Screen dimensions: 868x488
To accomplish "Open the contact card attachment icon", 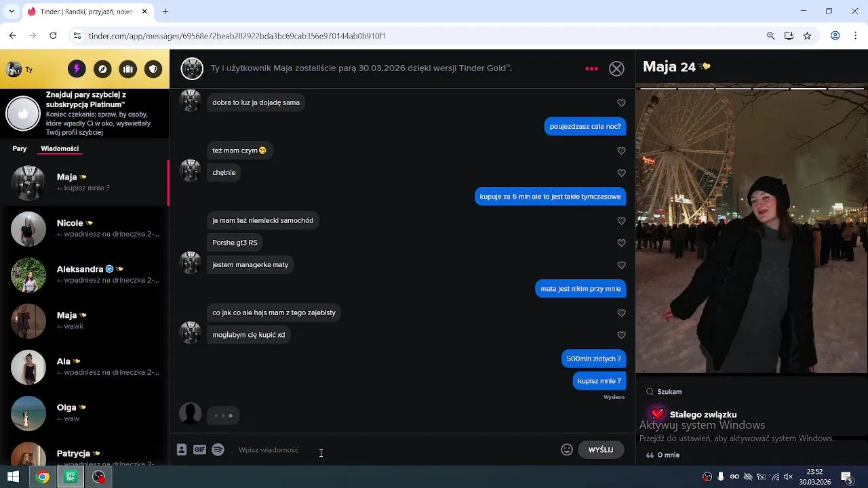I will tap(182, 449).
